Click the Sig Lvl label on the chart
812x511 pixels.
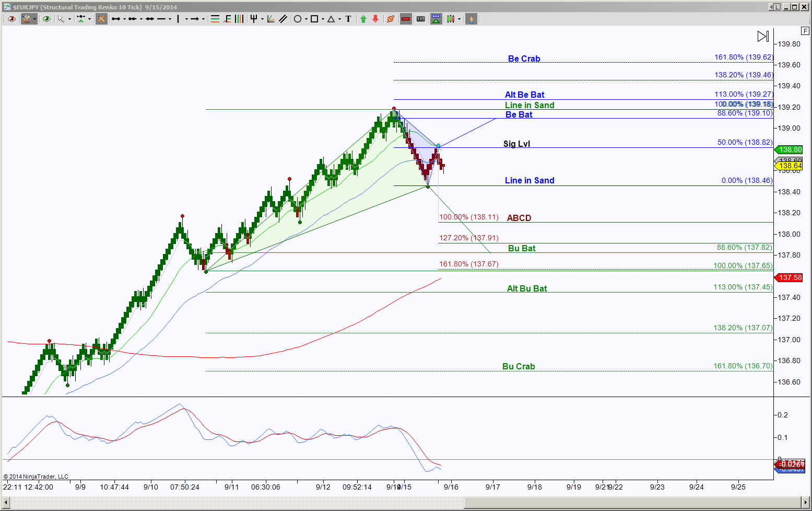tap(516, 143)
